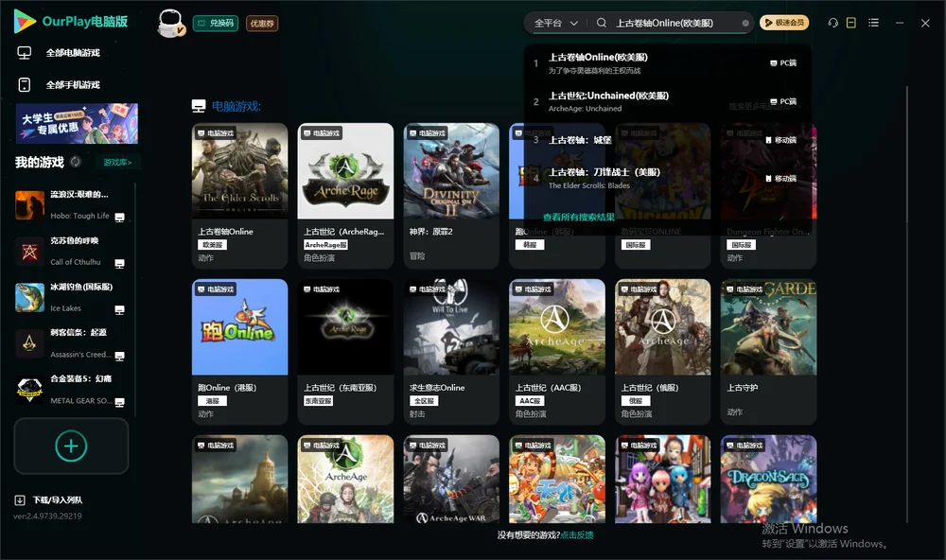Click the PC icon beside Hobo: Tough Life

[x=119, y=218]
